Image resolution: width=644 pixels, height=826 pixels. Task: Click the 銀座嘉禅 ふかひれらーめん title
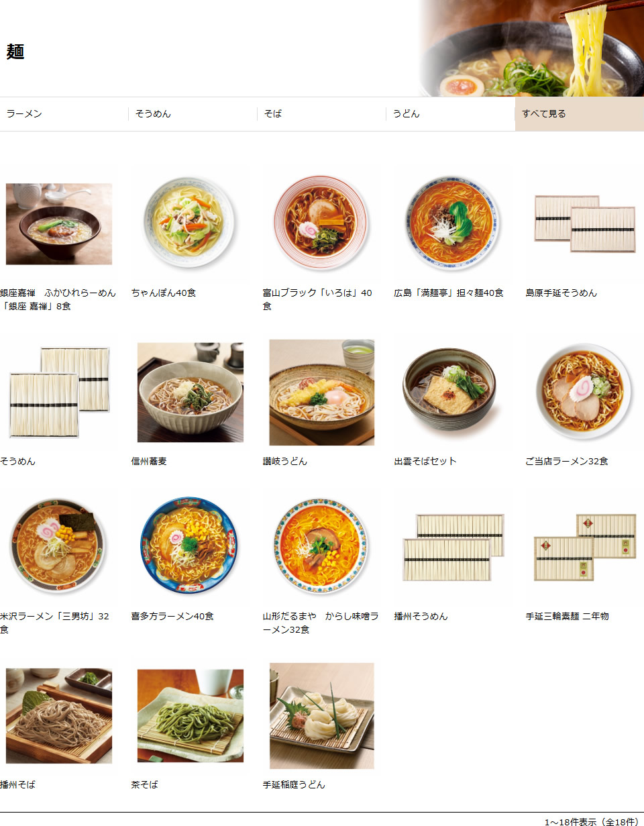point(58,300)
